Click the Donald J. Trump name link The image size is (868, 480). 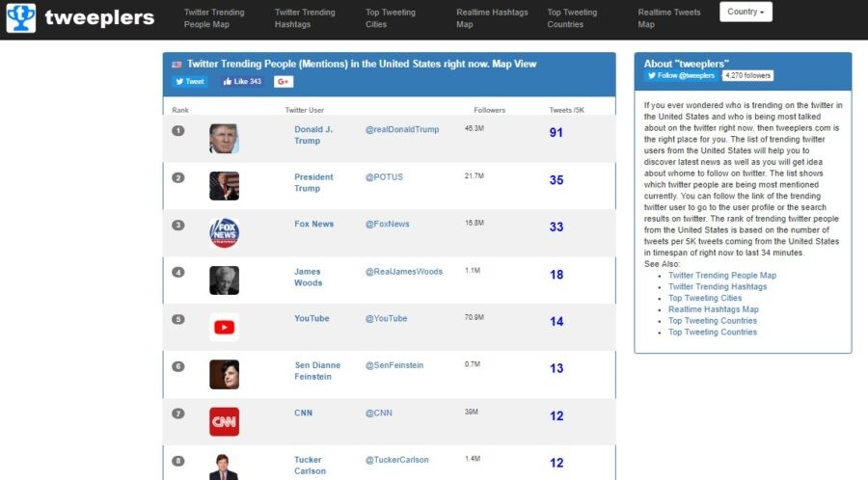coord(313,135)
